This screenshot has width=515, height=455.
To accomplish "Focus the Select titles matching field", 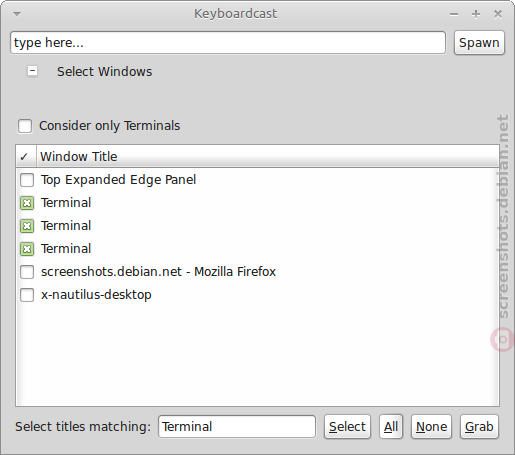I will pos(237,427).
